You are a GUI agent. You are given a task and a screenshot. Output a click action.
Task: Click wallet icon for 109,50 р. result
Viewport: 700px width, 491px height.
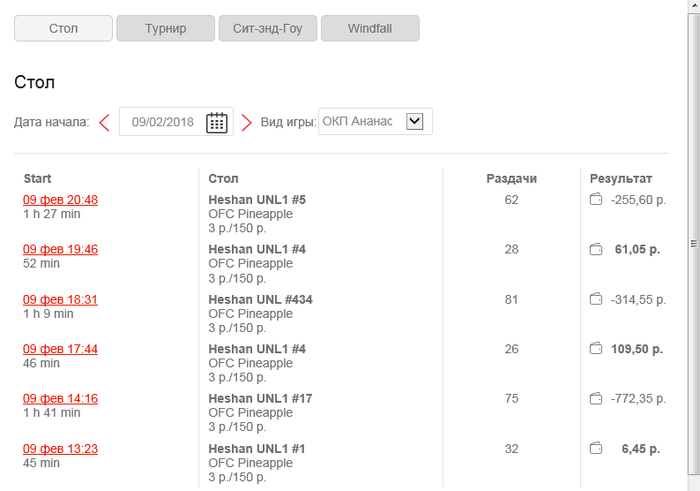[x=596, y=349]
